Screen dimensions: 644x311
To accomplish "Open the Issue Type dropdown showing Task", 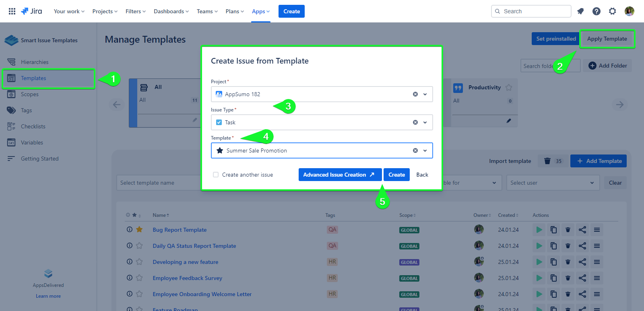I will [x=425, y=122].
